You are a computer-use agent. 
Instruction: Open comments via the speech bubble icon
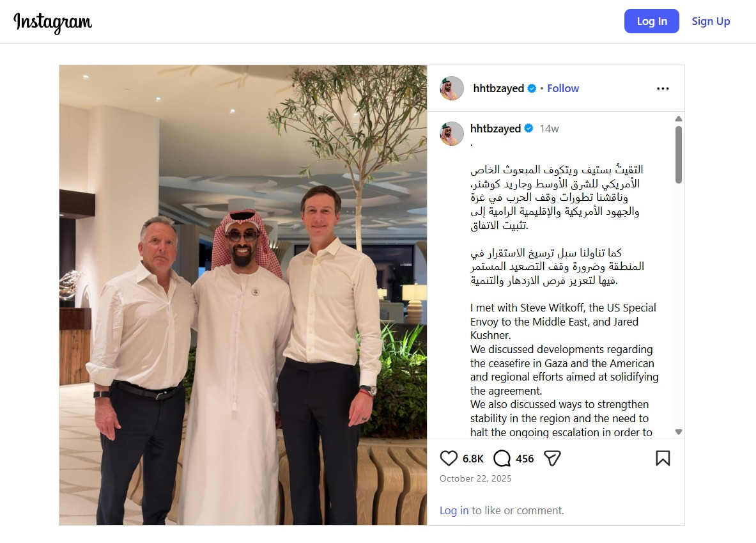(502, 458)
